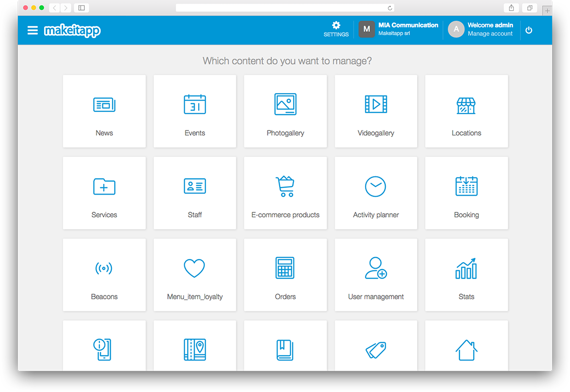The image size is (570, 392).
Task: Open the map pin icon tile
Action: point(195,350)
